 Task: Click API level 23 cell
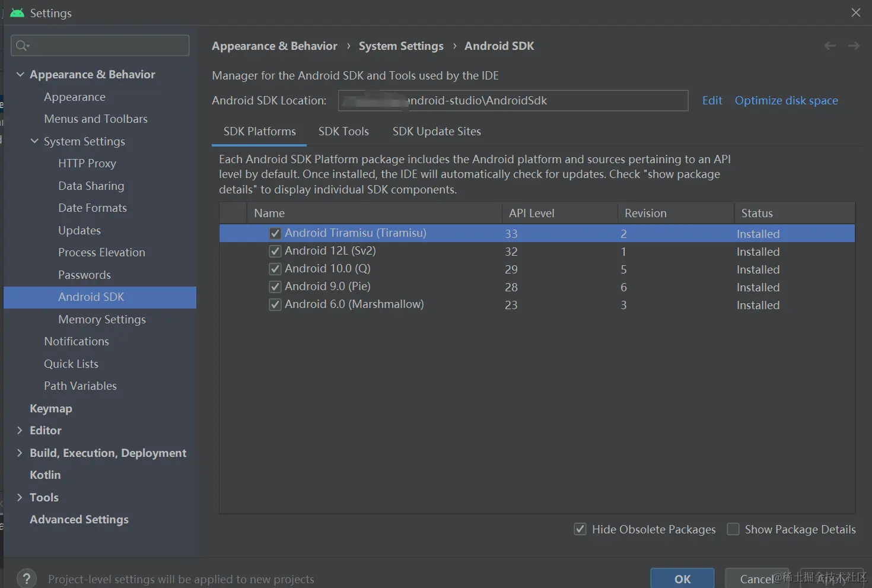(511, 305)
